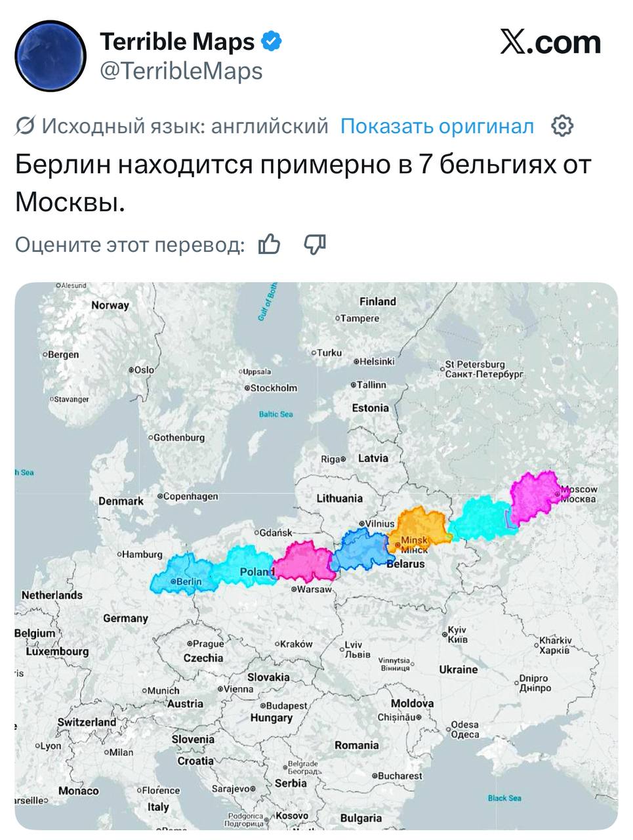Rate the translation with thumbs down

tap(315, 245)
